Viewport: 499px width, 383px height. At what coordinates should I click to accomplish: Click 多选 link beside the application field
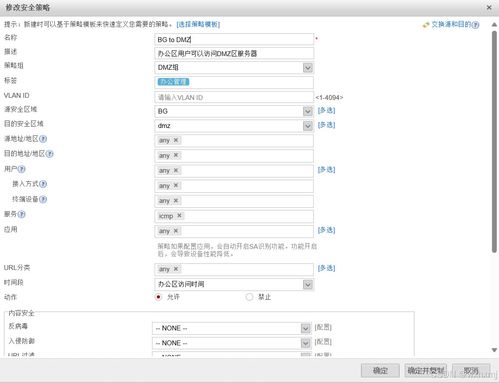point(326,230)
